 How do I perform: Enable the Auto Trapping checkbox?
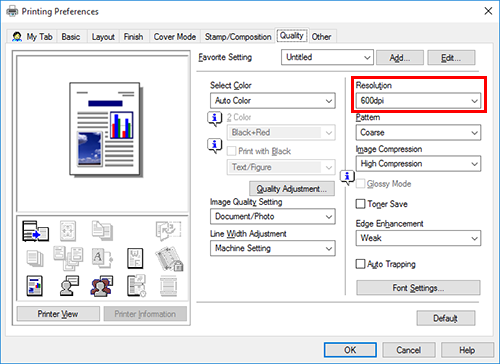[x=360, y=264]
